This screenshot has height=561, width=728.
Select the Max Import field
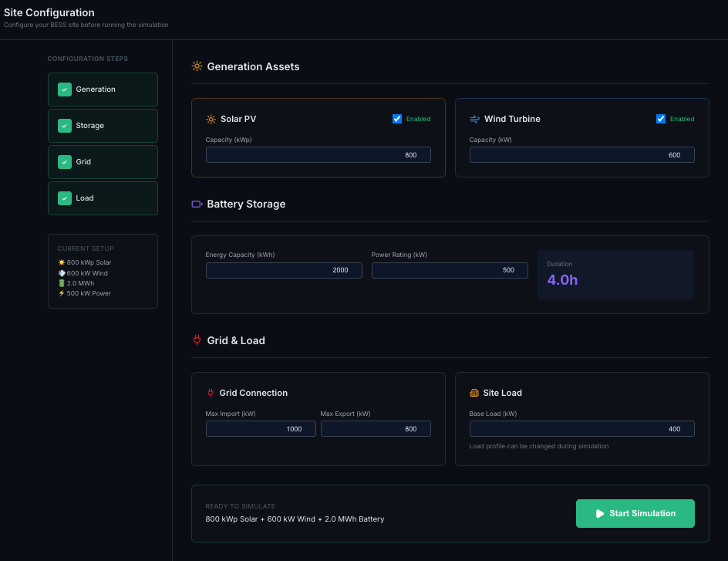[261, 429]
